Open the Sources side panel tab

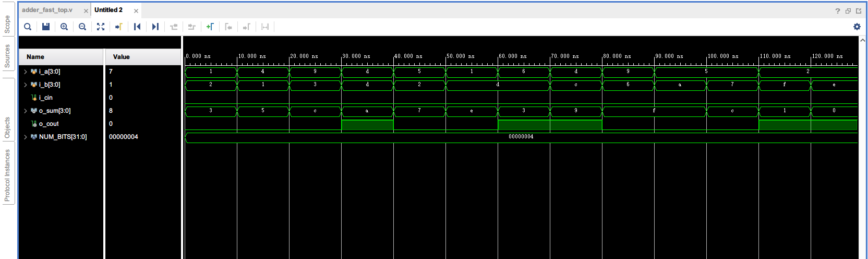pos(7,56)
